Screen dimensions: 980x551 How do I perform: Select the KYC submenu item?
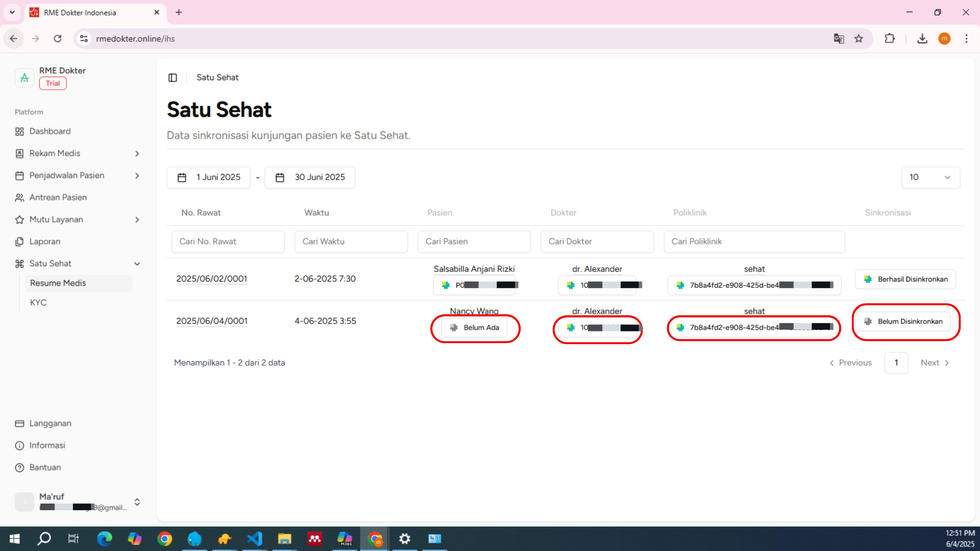pyautogui.click(x=38, y=303)
